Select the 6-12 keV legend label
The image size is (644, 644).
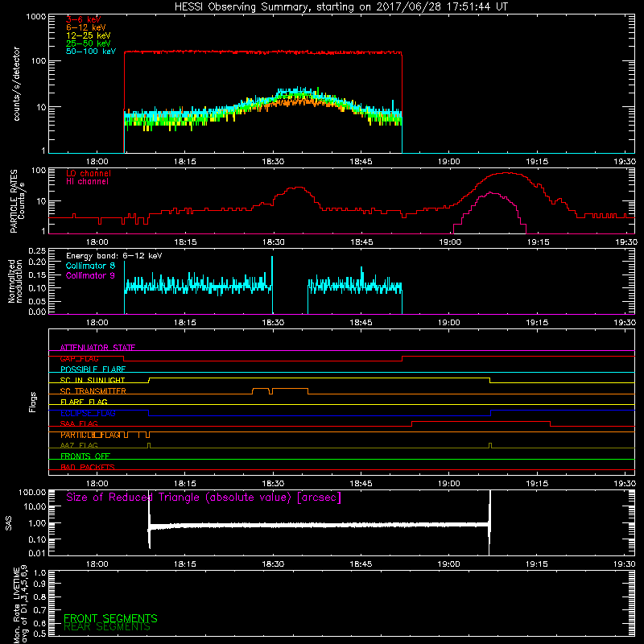click(x=86, y=27)
